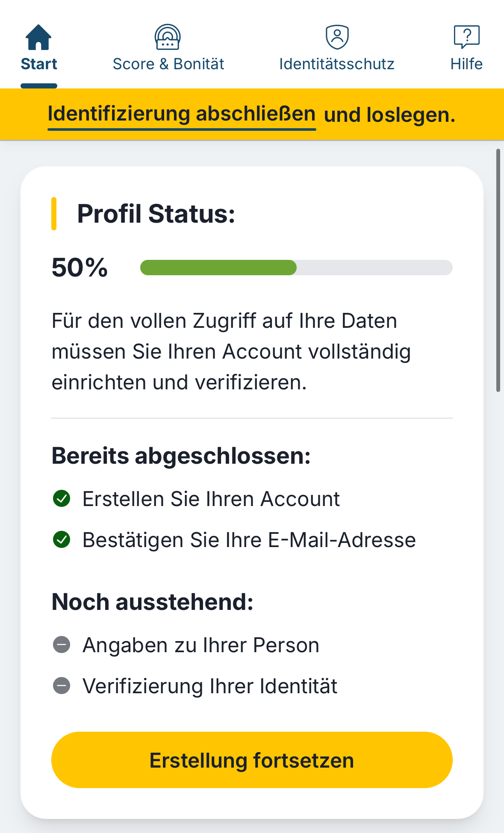Click the Erstellung fortsetzen button
The width and height of the screenshot is (504, 833).
(x=252, y=760)
